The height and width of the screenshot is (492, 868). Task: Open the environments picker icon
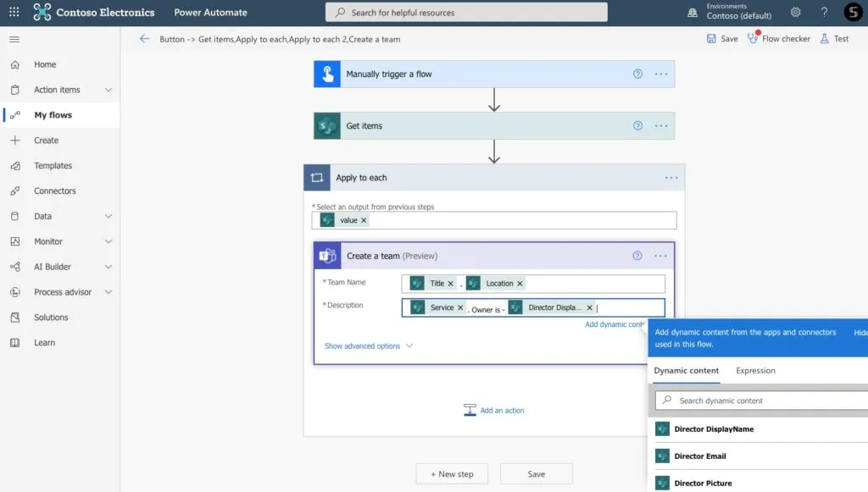pyautogui.click(x=692, y=12)
